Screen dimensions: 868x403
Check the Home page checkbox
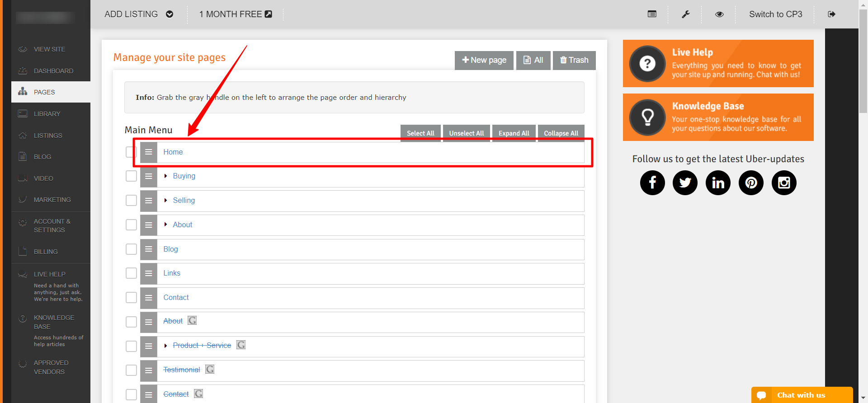(131, 152)
